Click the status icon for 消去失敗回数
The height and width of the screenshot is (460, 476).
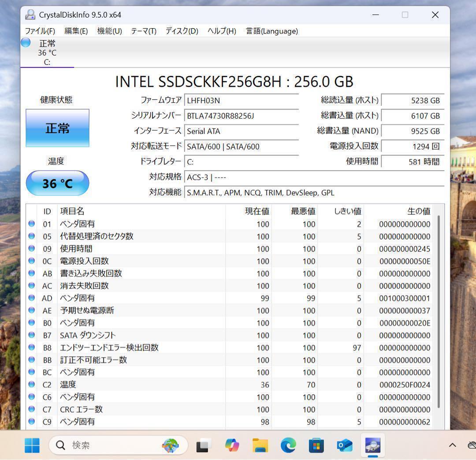pyautogui.click(x=32, y=286)
